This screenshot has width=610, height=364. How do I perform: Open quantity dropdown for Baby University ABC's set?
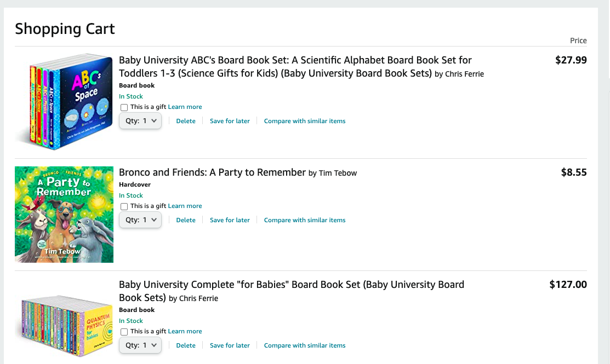[x=140, y=121]
